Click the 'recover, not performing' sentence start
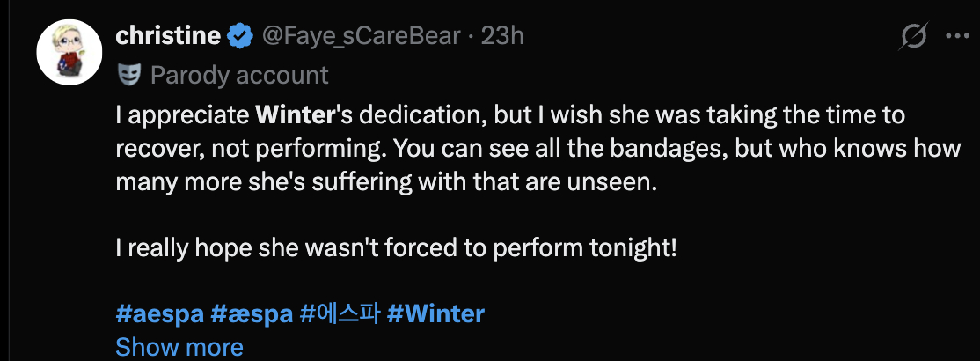The height and width of the screenshot is (361, 980). 253,150
